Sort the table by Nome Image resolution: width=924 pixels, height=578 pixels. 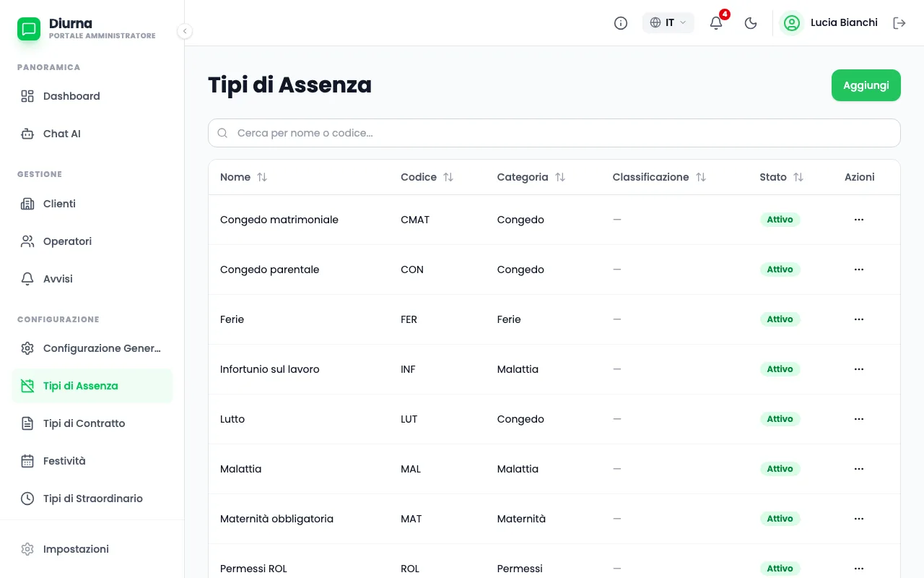click(x=244, y=177)
